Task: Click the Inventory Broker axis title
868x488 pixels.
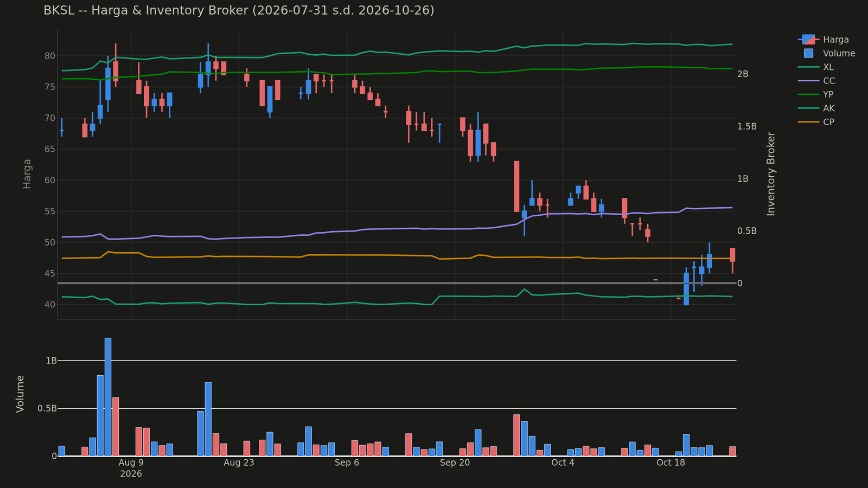Action: 771,174
